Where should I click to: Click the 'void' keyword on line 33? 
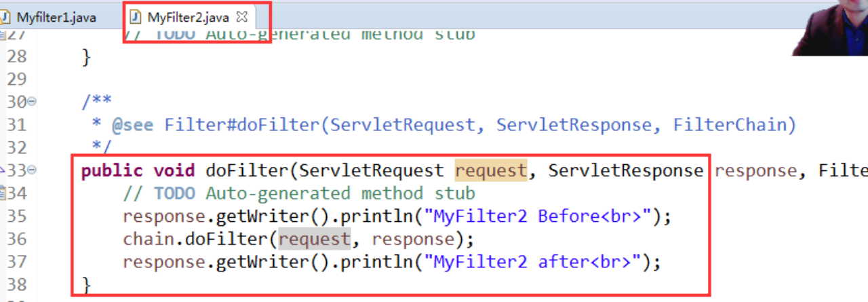click(x=174, y=170)
